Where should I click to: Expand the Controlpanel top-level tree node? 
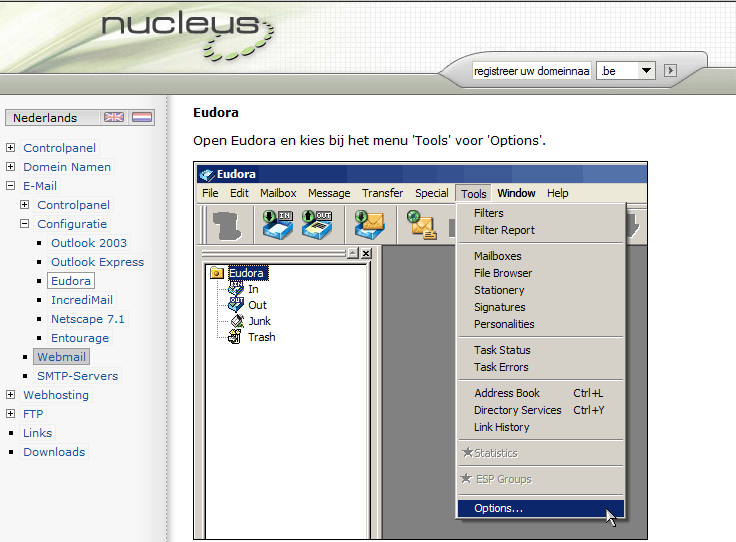[10, 148]
